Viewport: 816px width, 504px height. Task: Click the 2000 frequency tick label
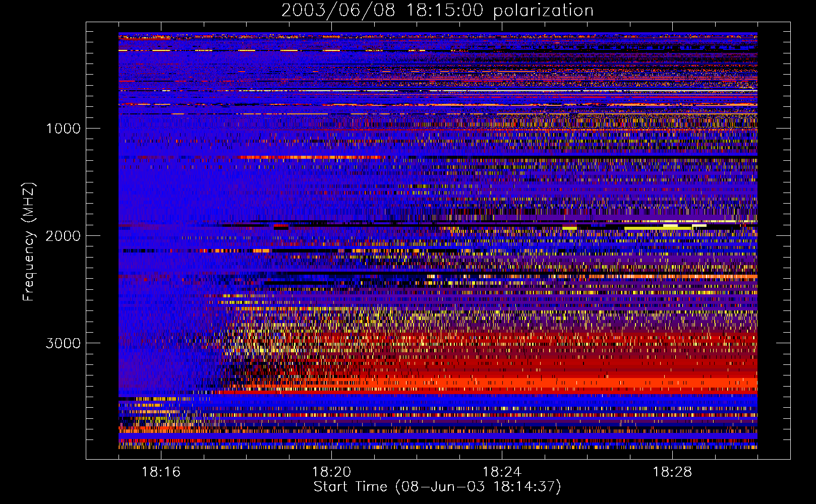pyautogui.click(x=63, y=236)
